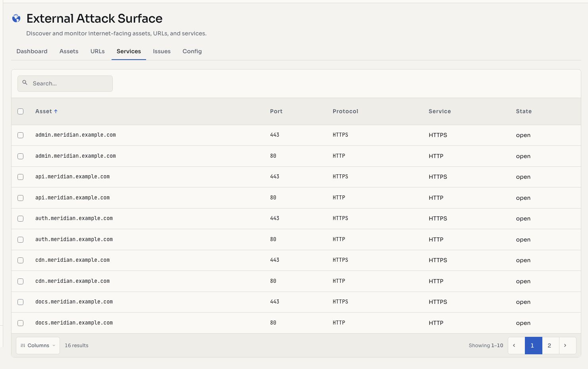This screenshot has height=369, width=588.
Task: Select the Services tab
Action: (x=129, y=51)
